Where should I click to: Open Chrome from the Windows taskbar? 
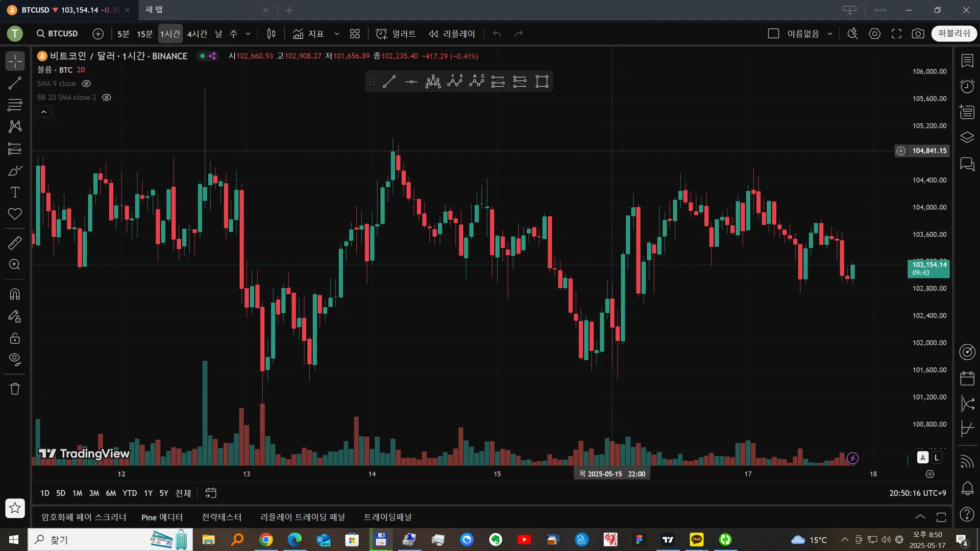(x=266, y=539)
